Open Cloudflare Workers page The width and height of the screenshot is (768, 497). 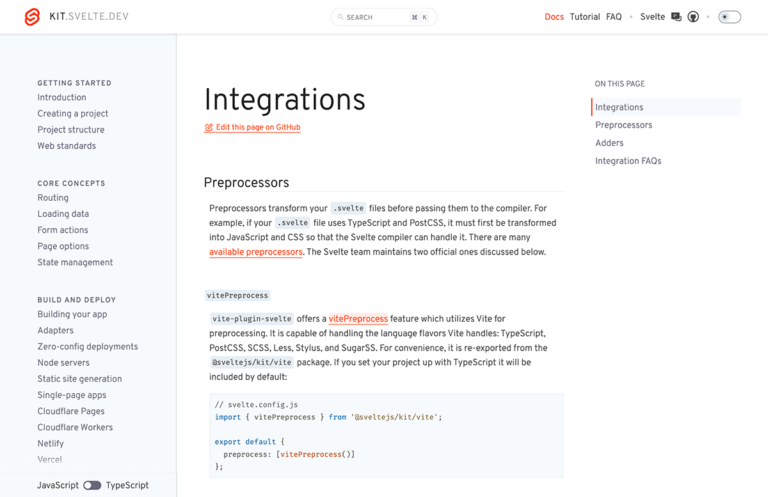pyautogui.click(x=75, y=427)
